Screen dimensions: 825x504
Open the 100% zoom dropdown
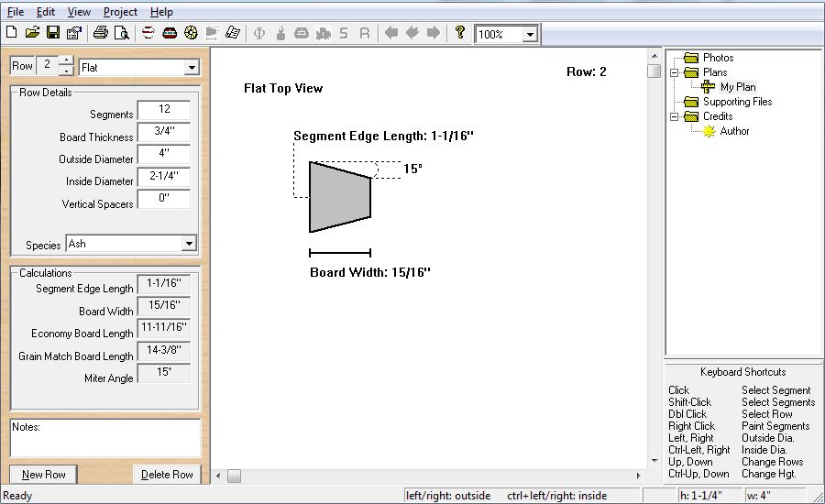click(529, 35)
